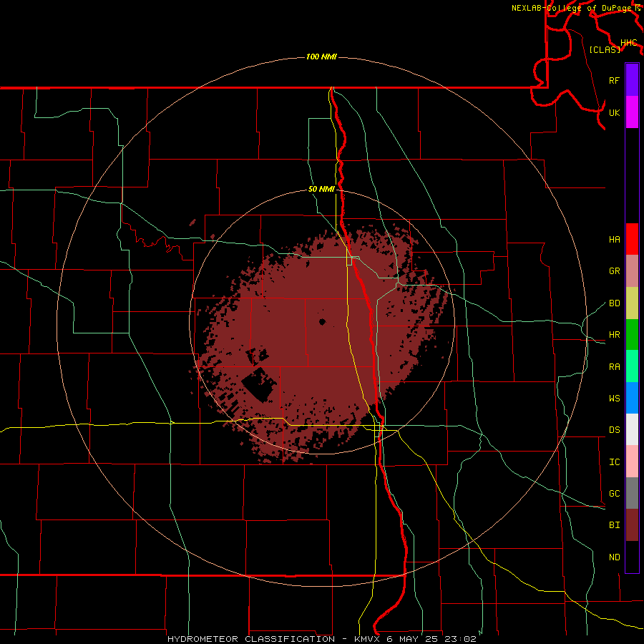Click the 50 NMI range ring label
644x644 pixels.
pyautogui.click(x=321, y=189)
